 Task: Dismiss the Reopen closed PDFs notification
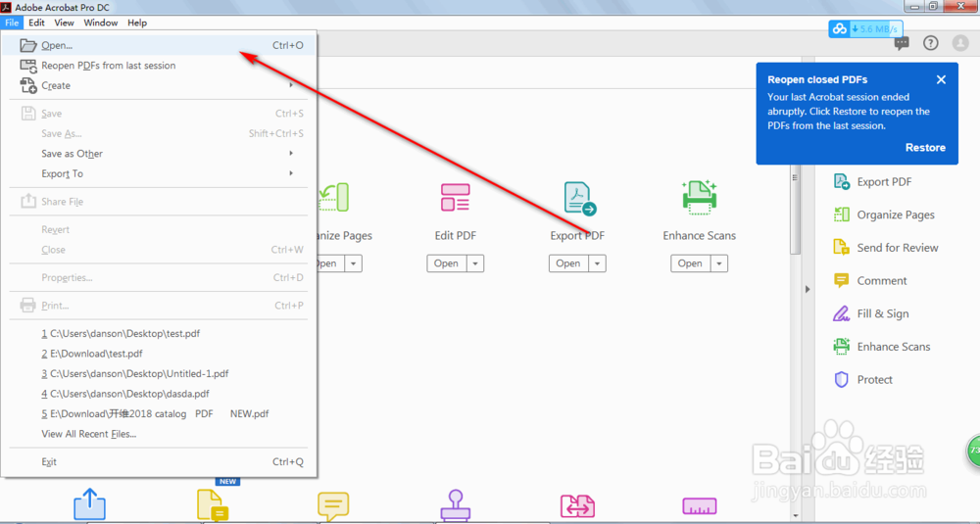pos(941,79)
